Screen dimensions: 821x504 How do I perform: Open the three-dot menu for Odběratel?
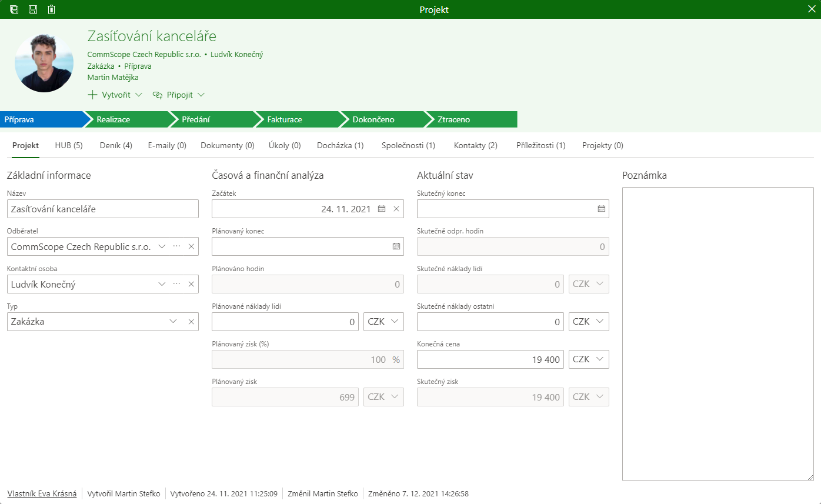tap(176, 246)
